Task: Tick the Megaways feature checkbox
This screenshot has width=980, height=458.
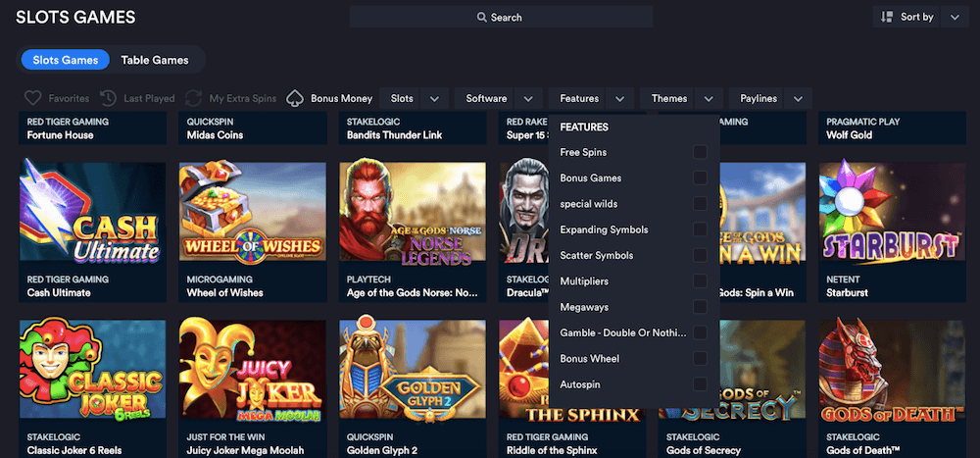Action: click(x=700, y=307)
